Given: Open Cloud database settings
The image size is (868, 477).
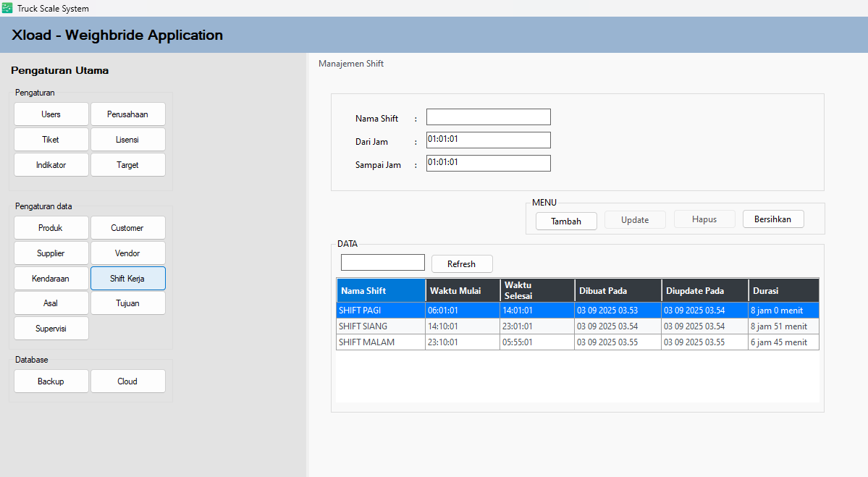Looking at the screenshot, I should pos(127,381).
